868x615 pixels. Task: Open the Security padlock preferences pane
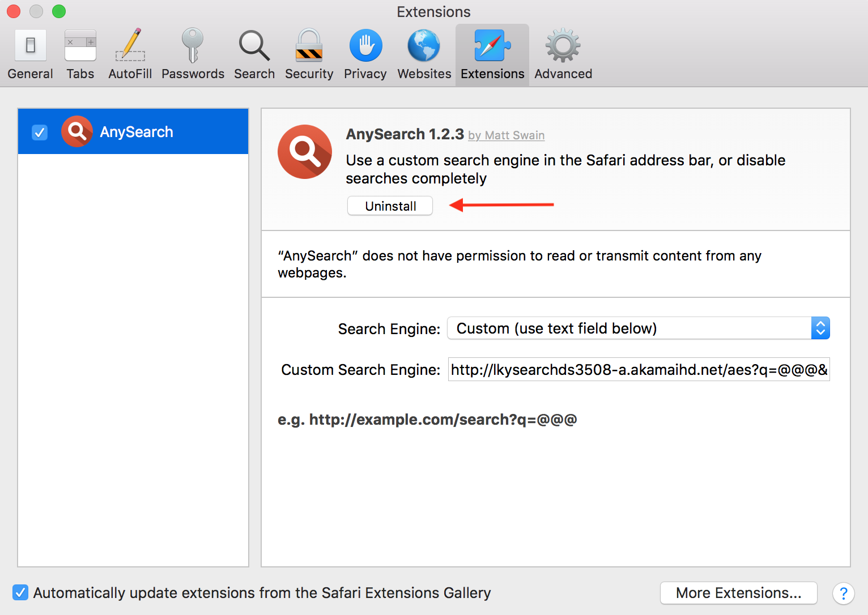pos(309,55)
